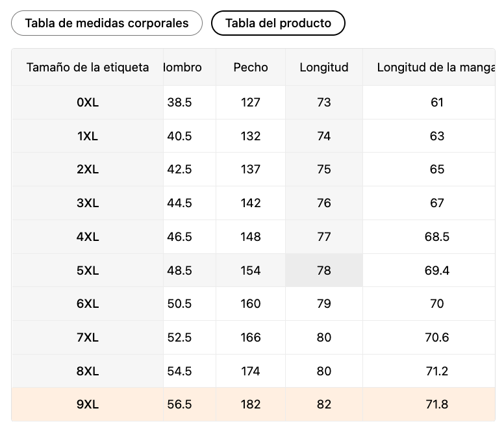The height and width of the screenshot is (439, 504).
Task: Select the 0XL size row label
Action: (88, 102)
